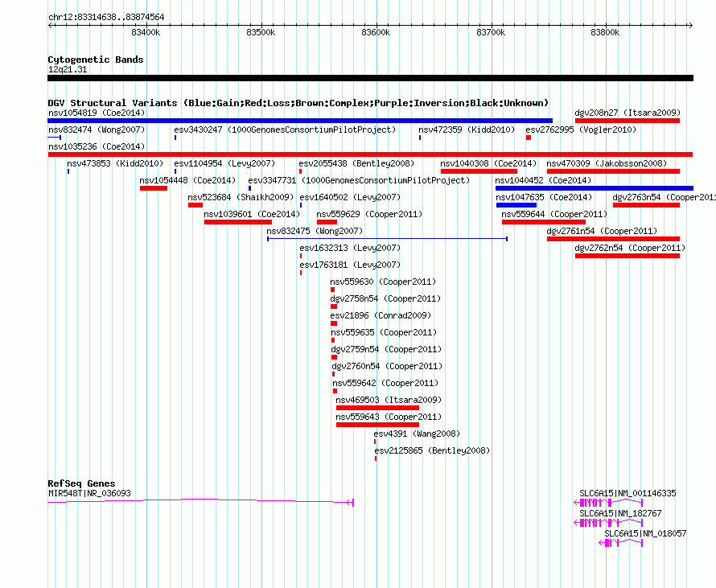Image resolution: width=716 pixels, height=588 pixels.
Task: Select nsv469503 (Itsara2009) label
Action: tap(389, 400)
